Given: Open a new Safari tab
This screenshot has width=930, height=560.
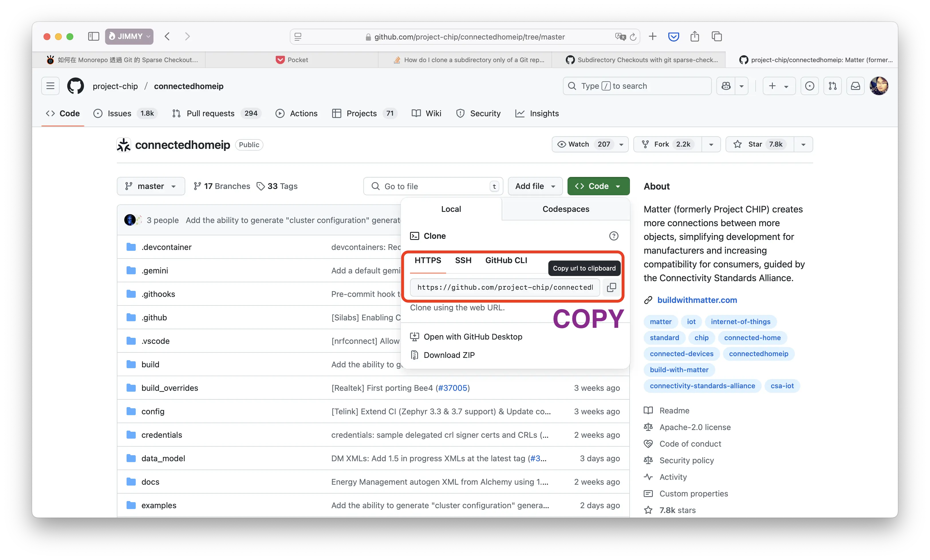Looking at the screenshot, I should pos(652,37).
